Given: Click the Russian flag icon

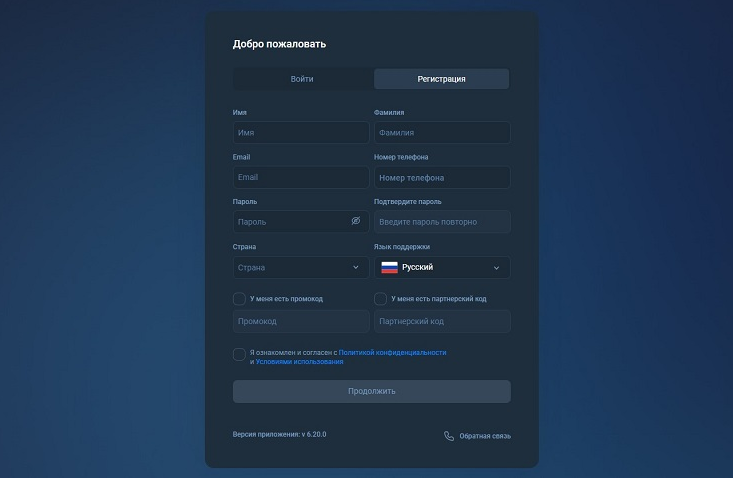Looking at the screenshot, I should [x=389, y=267].
